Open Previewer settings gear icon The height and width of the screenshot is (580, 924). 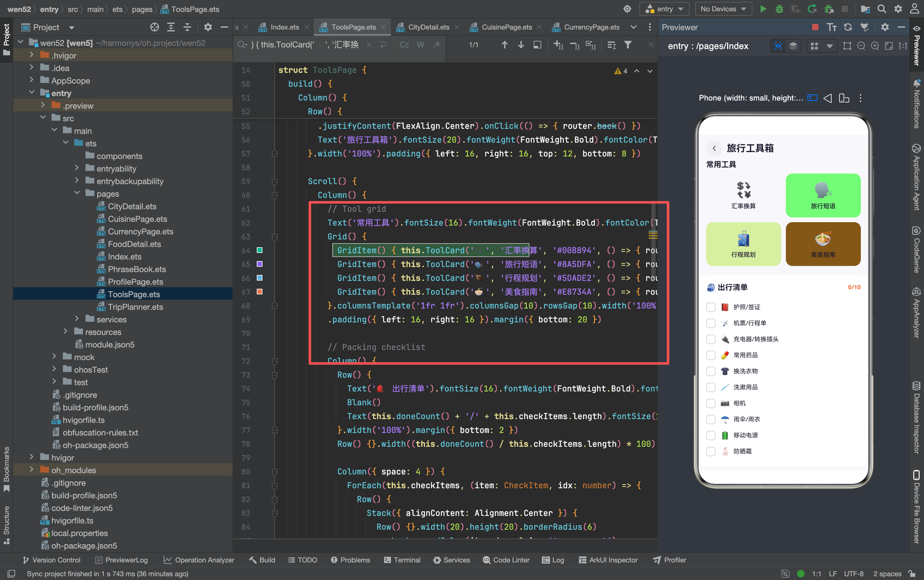click(884, 27)
